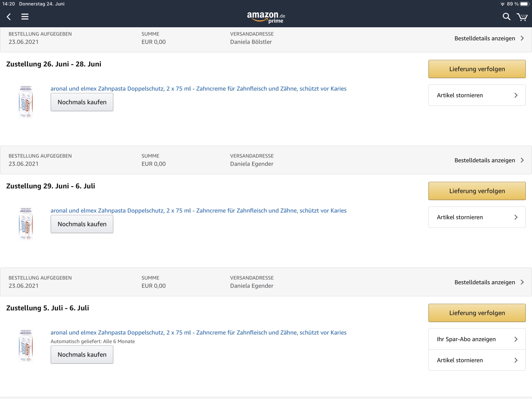This screenshot has width=532, height=399.
Task: Open toothpaste product link in 29. Juni order
Action: 199,210
